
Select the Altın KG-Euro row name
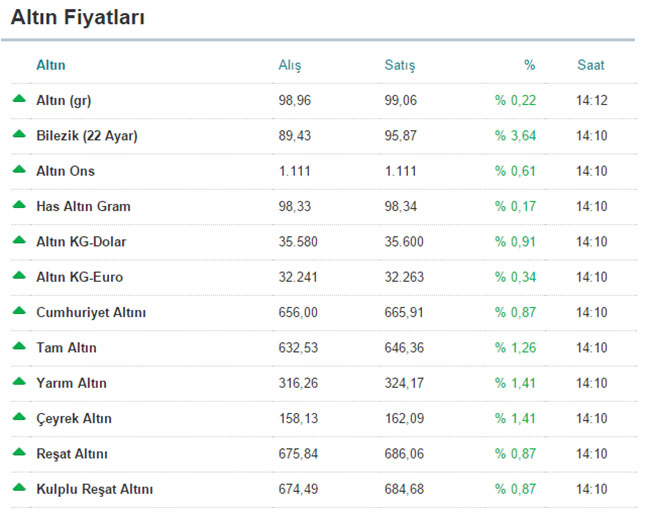click(x=80, y=277)
